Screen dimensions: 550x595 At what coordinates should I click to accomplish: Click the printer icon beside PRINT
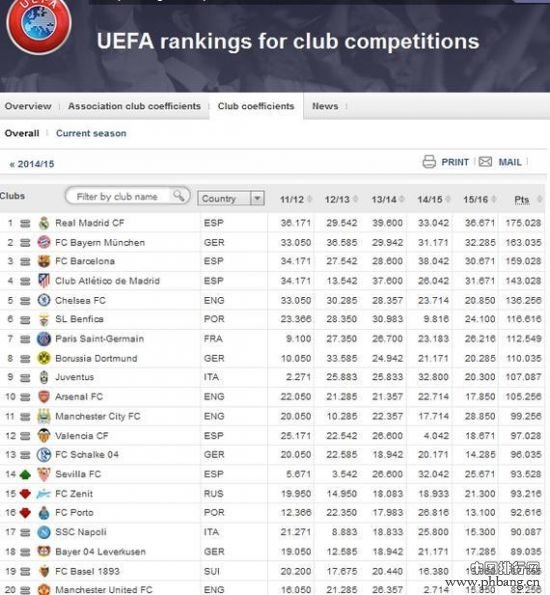point(429,162)
